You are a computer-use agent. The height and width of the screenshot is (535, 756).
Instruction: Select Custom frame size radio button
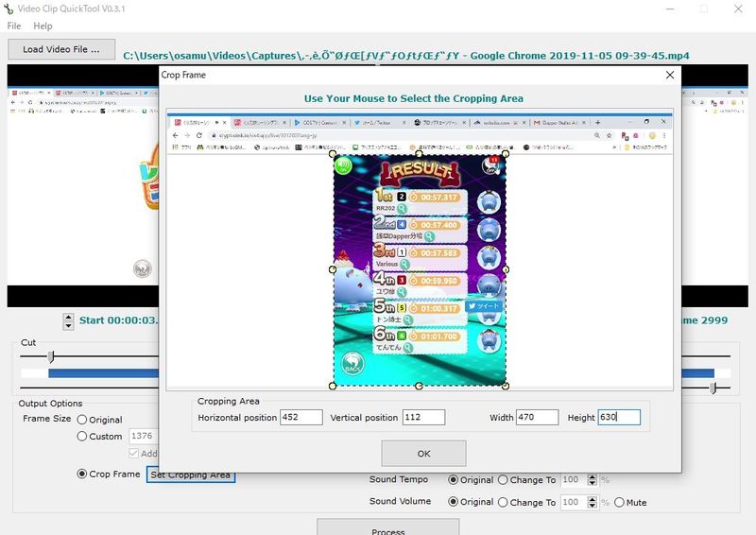82,437
